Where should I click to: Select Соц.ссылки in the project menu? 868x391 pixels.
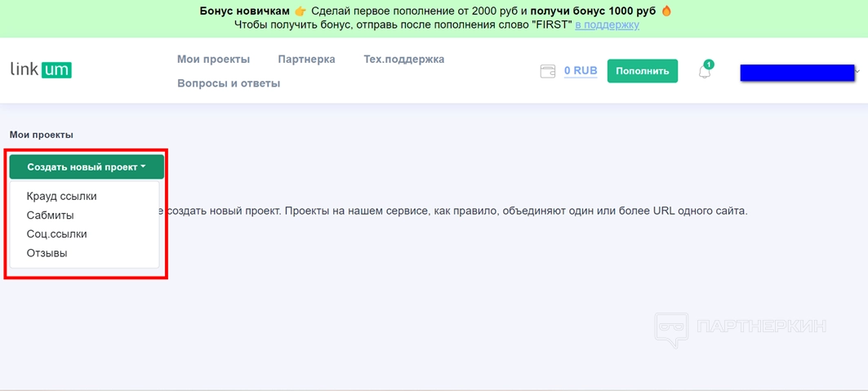click(x=57, y=234)
